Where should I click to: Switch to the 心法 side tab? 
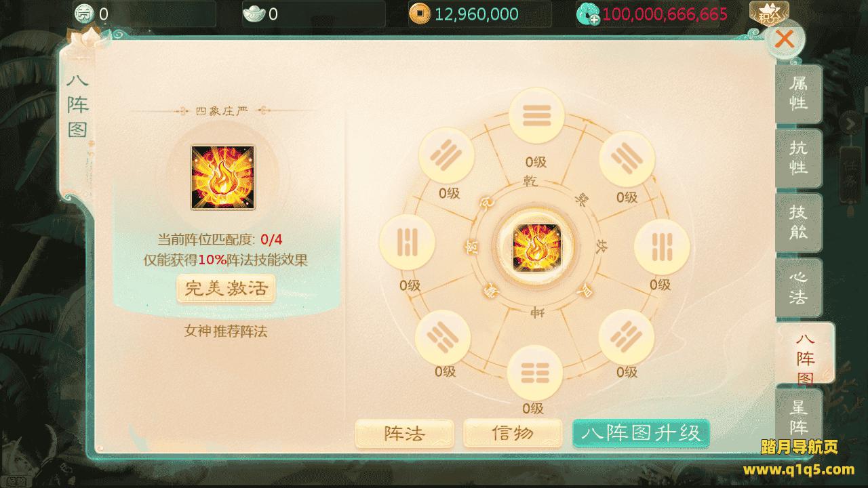pos(799,287)
